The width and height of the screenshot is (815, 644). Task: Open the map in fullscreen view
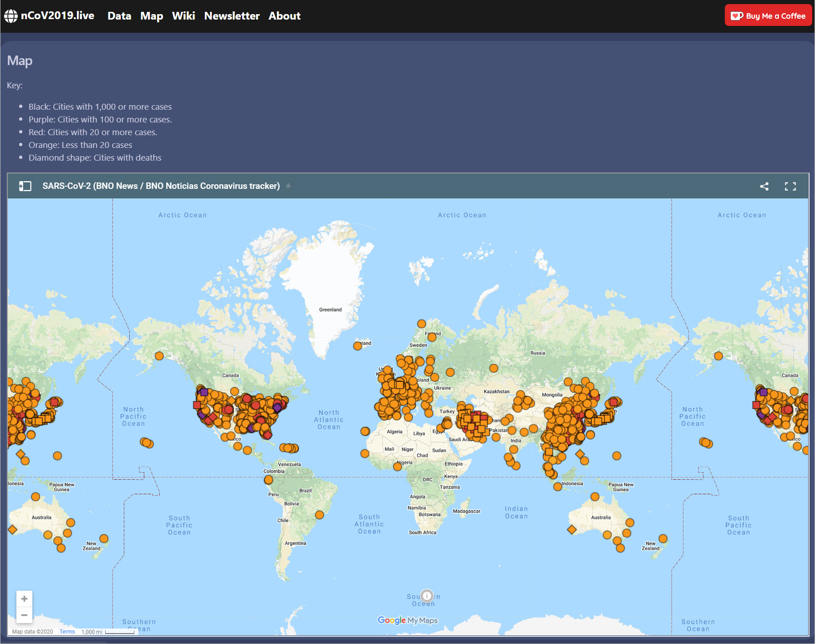click(x=790, y=186)
